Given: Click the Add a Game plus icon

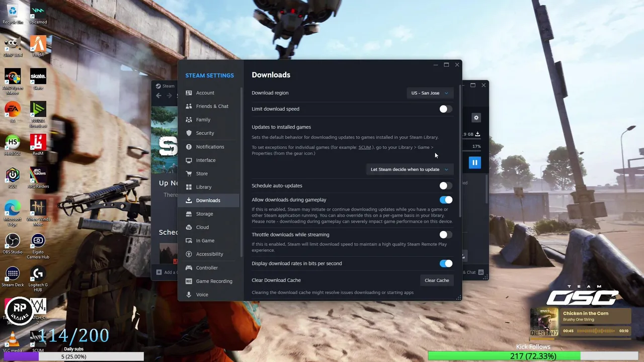Looking at the screenshot, I should point(159,273).
